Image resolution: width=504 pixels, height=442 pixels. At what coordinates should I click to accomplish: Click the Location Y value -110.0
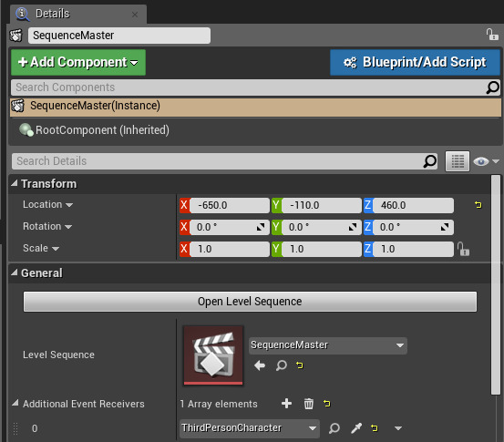[321, 205]
